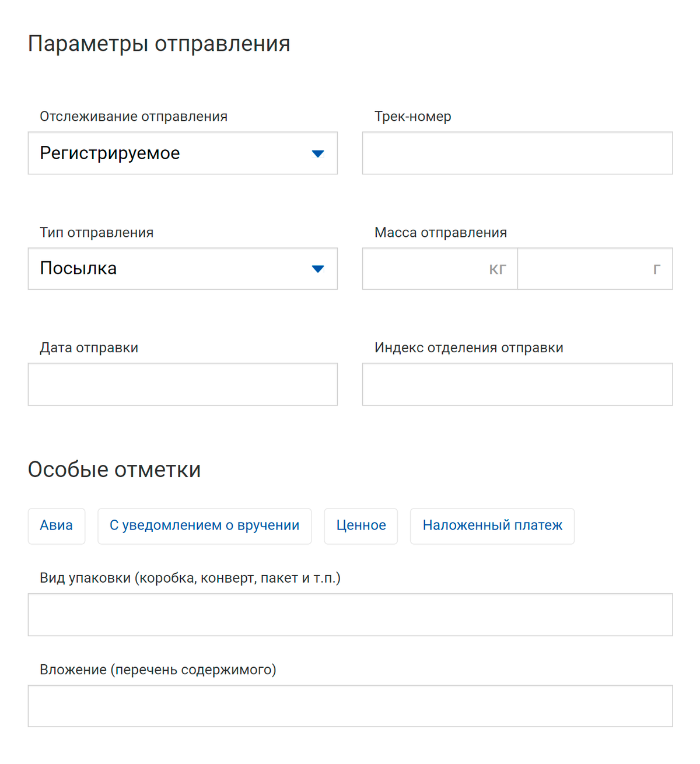Click the Вложение contents field
The image size is (700, 764).
click(350, 706)
